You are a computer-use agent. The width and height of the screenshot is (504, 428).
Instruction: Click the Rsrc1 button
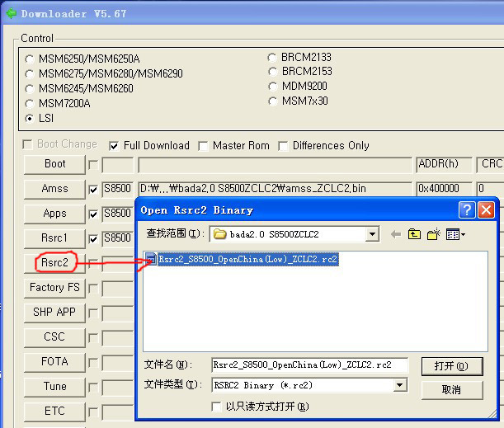click(x=54, y=239)
